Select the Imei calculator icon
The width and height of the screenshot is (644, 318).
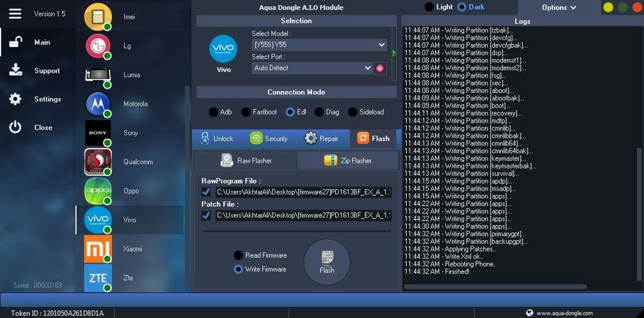(x=97, y=17)
